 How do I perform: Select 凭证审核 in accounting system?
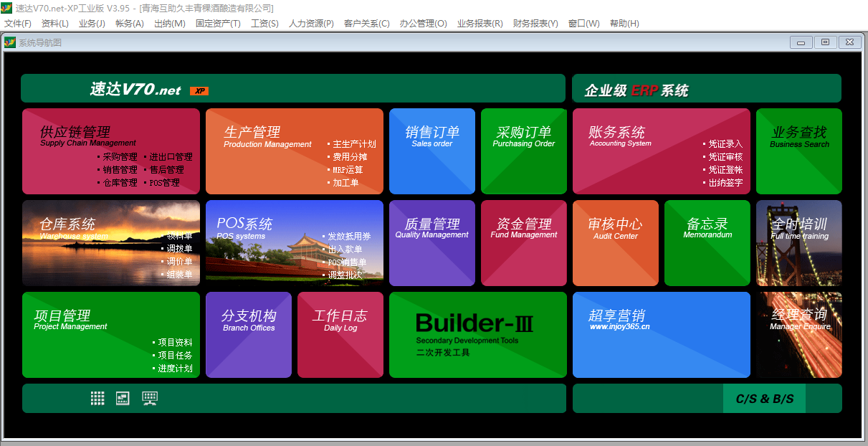pos(725,157)
